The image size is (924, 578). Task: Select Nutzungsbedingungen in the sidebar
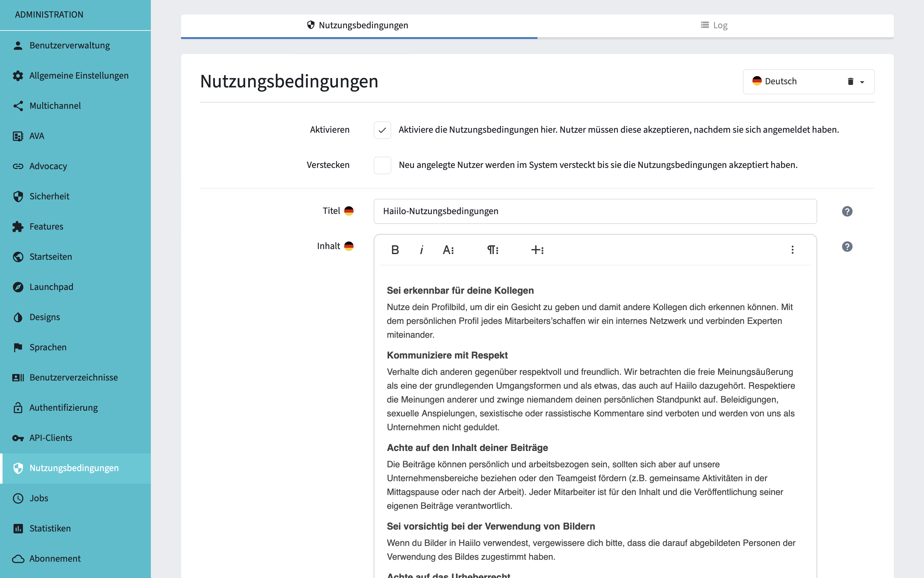coord(75,468)
